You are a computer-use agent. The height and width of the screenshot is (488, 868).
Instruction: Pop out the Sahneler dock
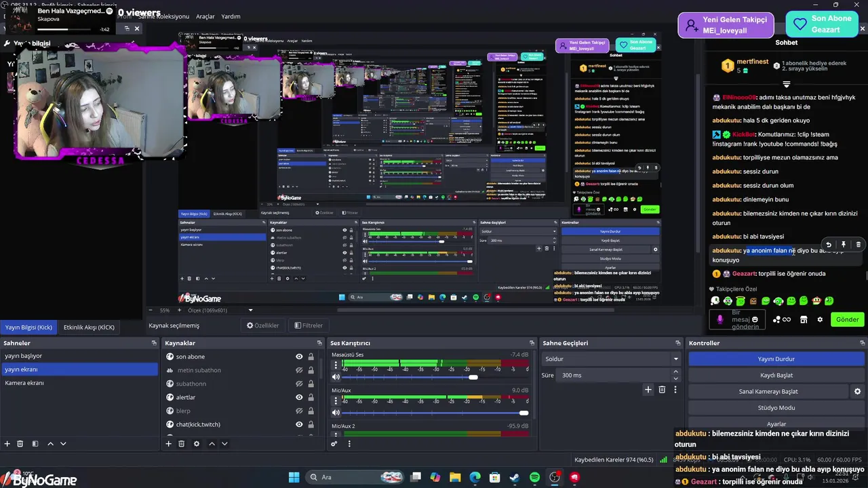154,343
